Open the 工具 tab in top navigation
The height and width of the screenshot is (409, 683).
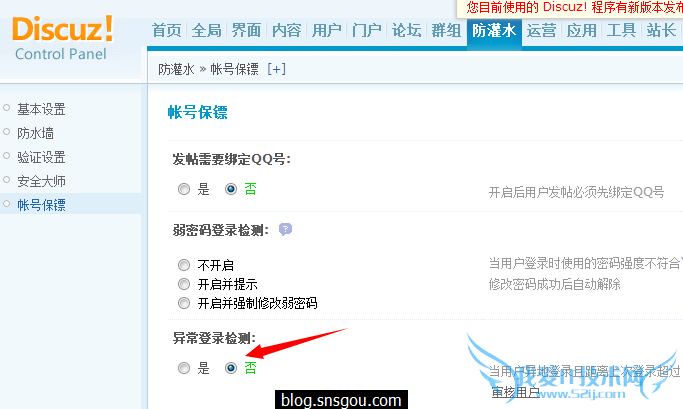click(x=622, y=30)
